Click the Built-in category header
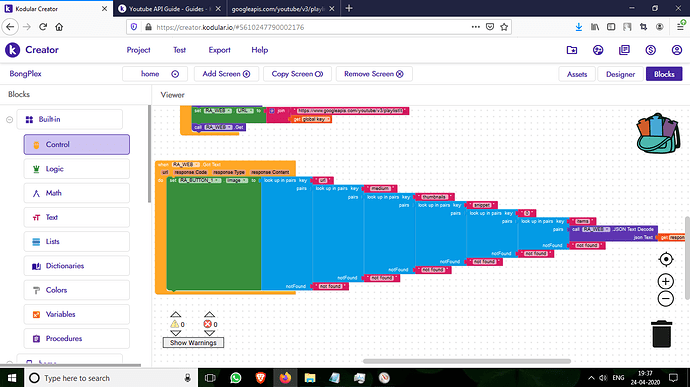 [70, 119]
